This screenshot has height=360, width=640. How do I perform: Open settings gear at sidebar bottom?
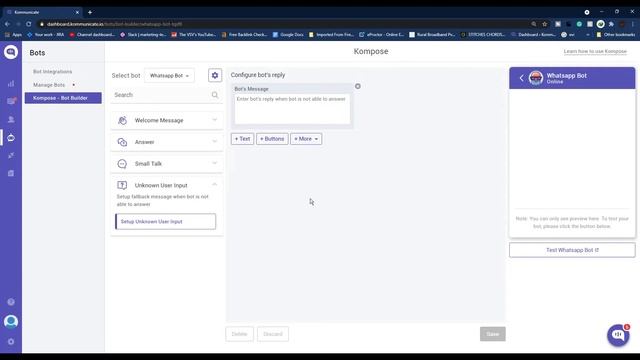[x=11, y=341]
